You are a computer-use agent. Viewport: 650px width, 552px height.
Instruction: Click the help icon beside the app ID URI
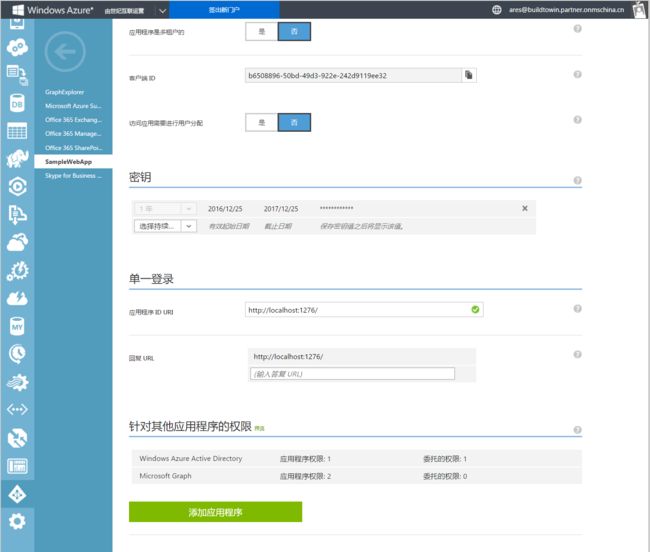pos(577,308)
